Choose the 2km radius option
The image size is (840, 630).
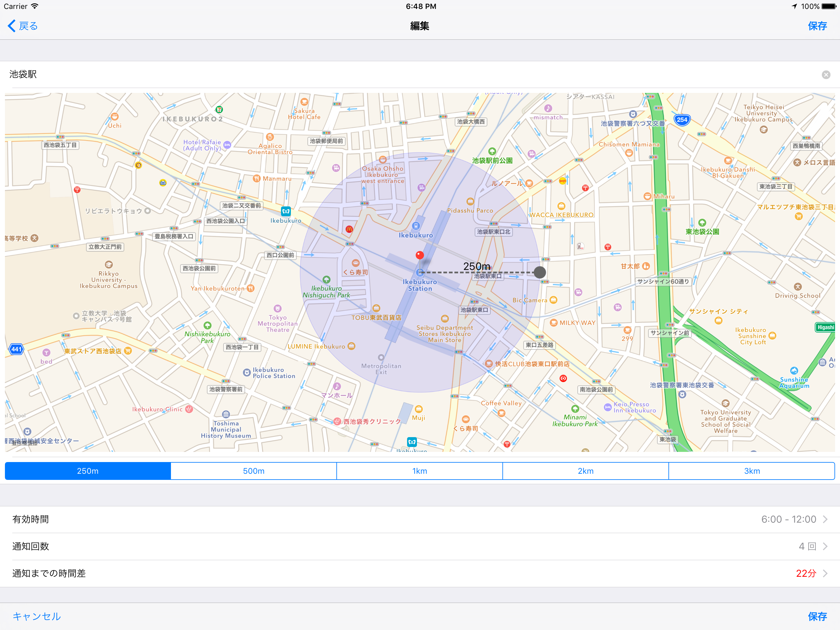coord(585,471)
